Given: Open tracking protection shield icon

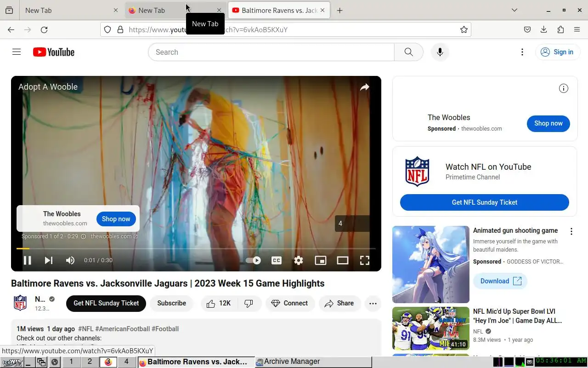Looking at the screenshot, I should (x=107, y=29).
